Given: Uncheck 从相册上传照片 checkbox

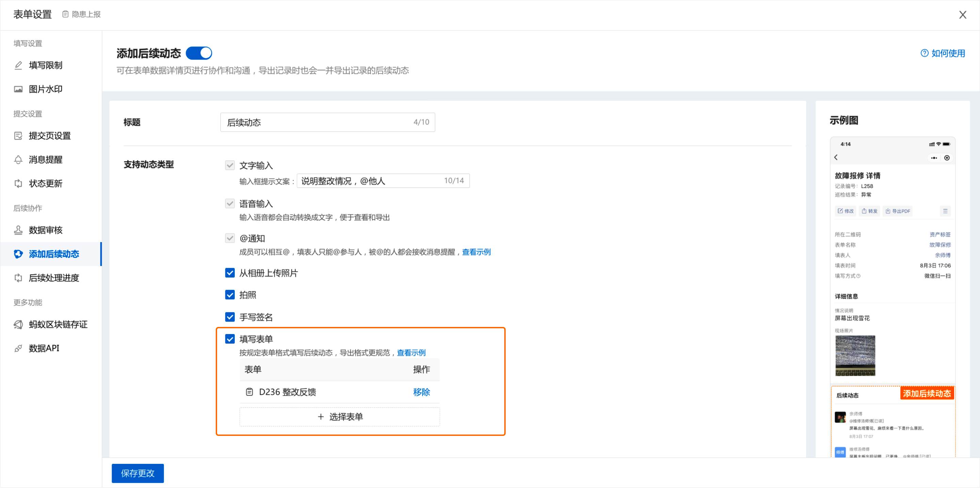Looking at the screenshot, I should (230, 273).
